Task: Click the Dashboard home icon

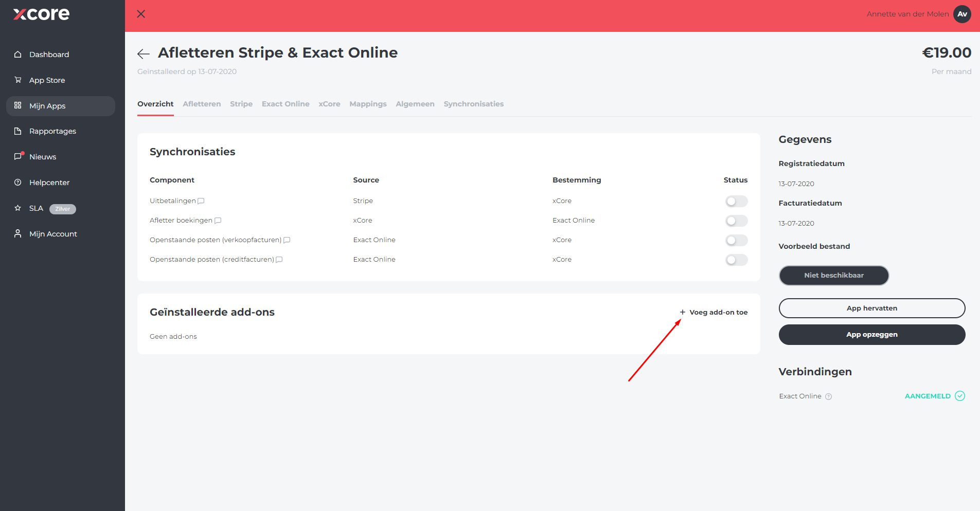Action: (18, 54)
